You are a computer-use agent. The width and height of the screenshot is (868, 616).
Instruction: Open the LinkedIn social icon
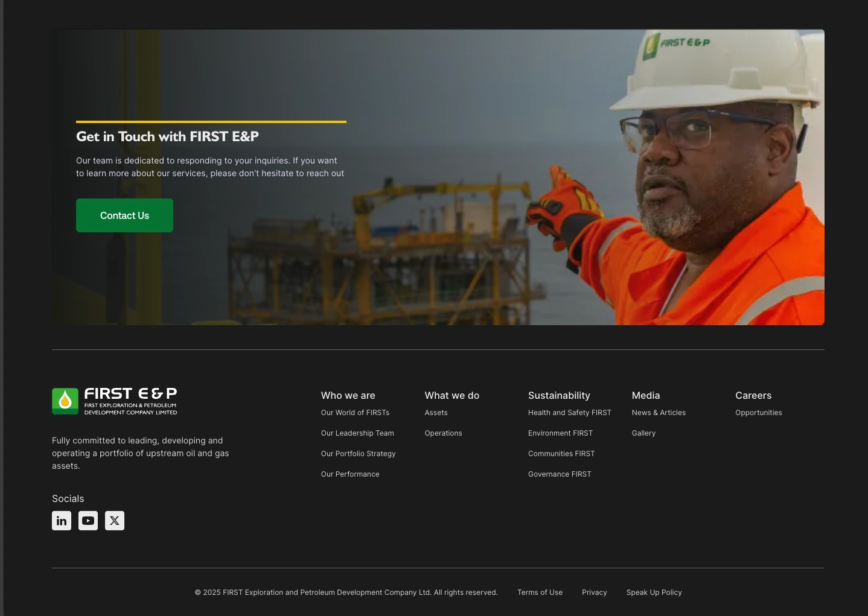click(x=62, y=521)
